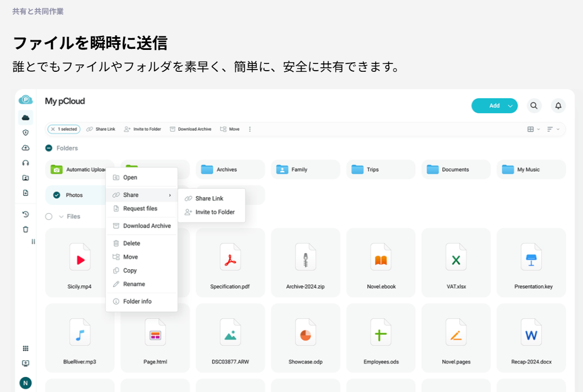Viewport: 583px width, 392px height.
Task: Uncheck the Photos folder checkmark
Action: (57, 195)
